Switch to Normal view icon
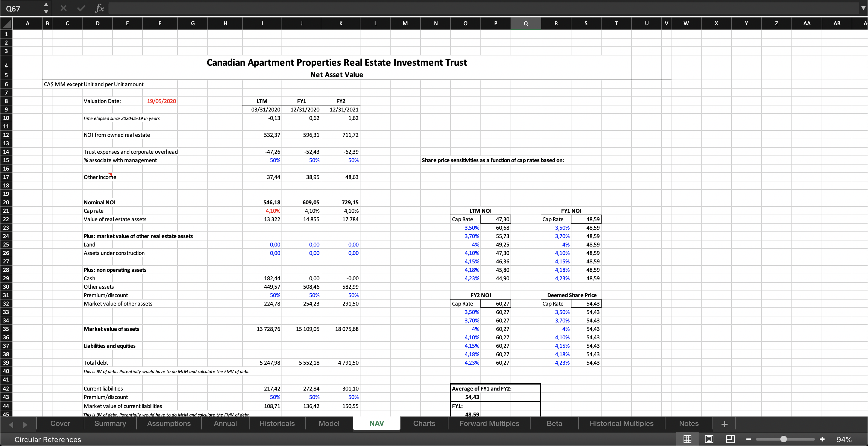The image size is (868, 446). point(687,439)
